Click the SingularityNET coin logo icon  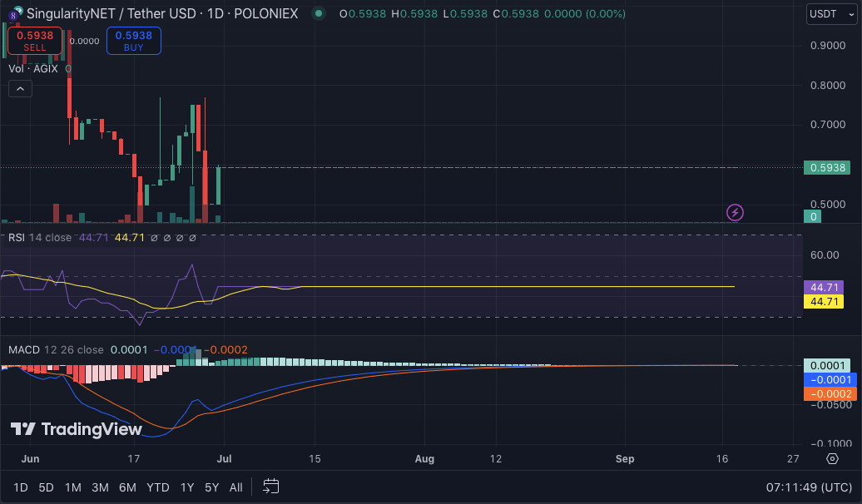click(x=15, y=13)
